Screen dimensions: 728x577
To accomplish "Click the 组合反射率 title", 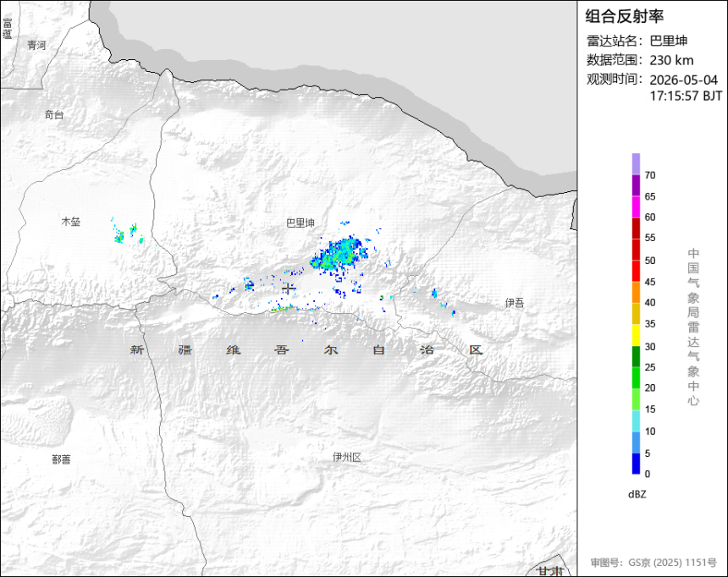I will pos(624,16).
